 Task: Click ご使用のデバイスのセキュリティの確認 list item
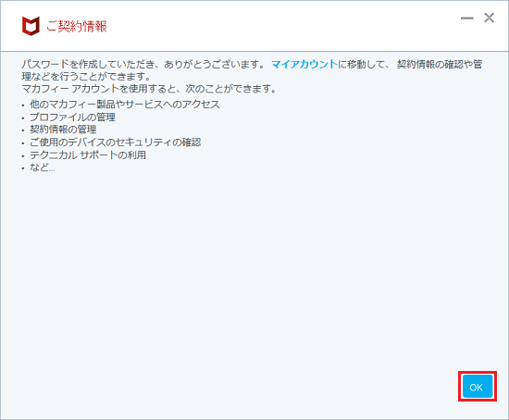[x=116, y=142]
